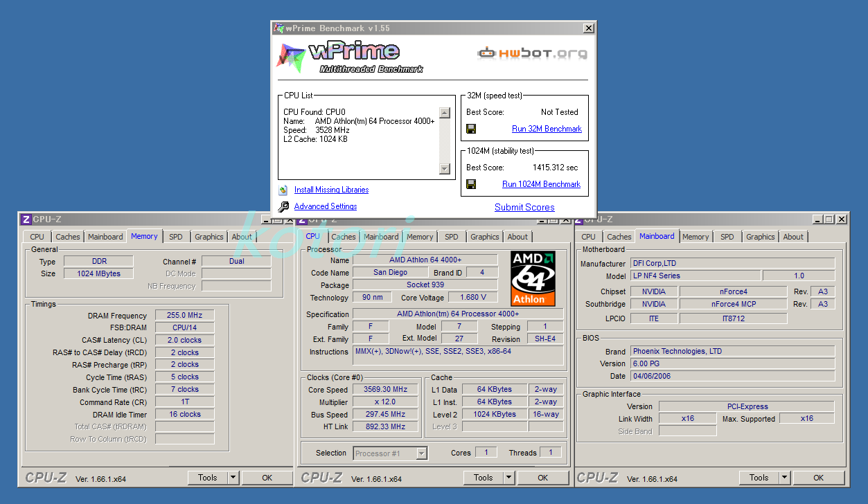Click the floppy disk icon beside Run 32M Benchmark

[471, 129]
